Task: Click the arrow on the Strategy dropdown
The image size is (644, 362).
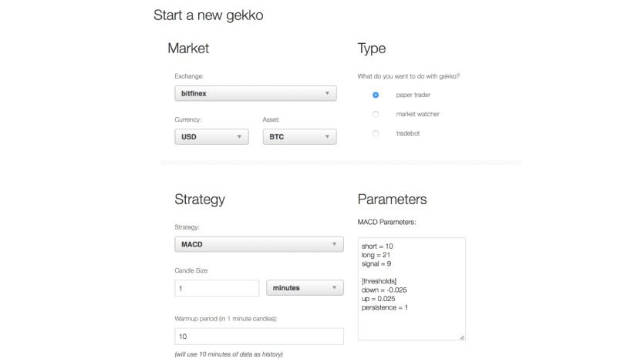Action: (x=334, y=245)
